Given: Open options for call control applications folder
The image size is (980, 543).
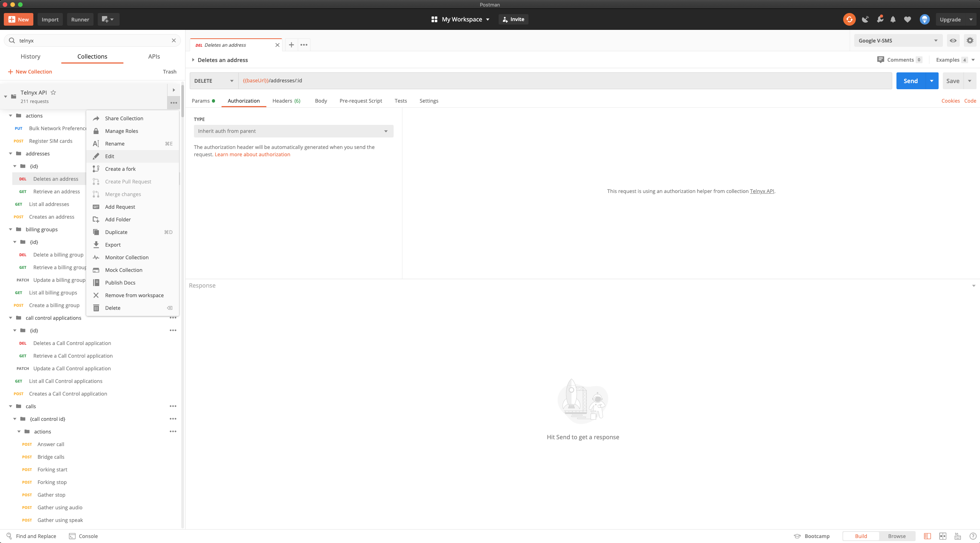Looking at the screenshot, I should (173, 318).
